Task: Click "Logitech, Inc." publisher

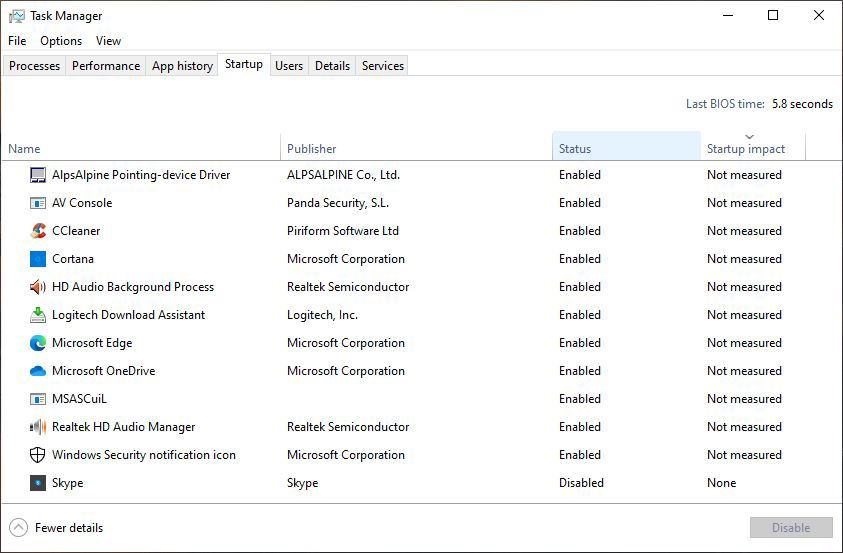Action: 323,315
